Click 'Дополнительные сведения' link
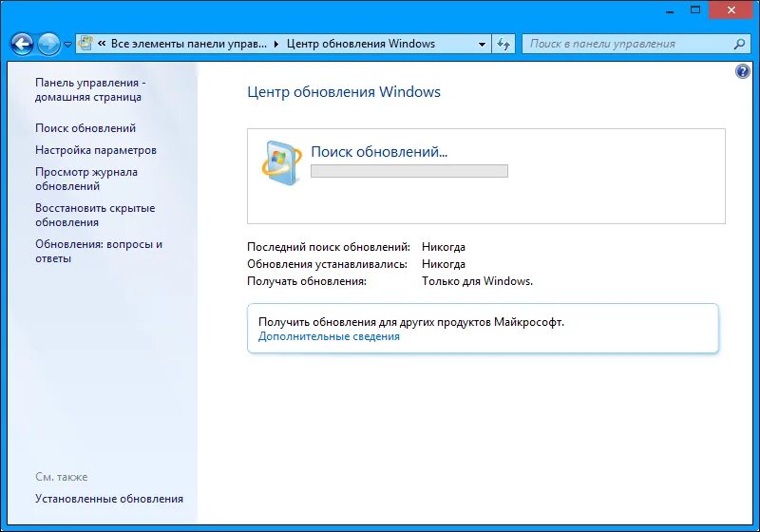 (x=329, y=336)
